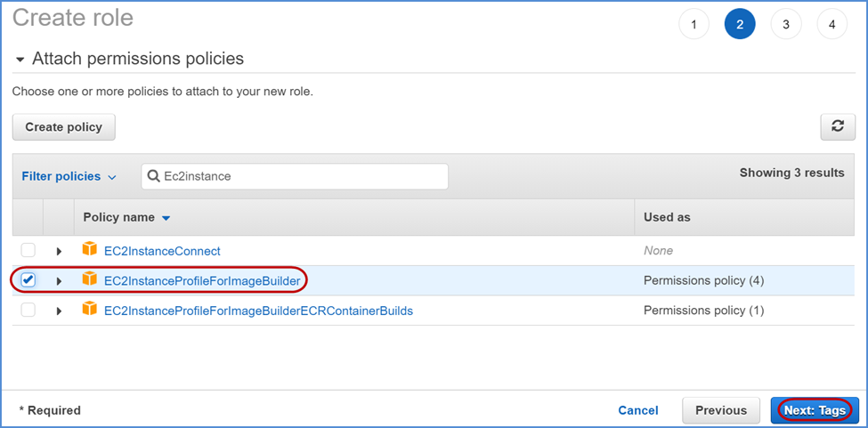Click the Next: Tags button
This screenshot has width=868, height=428.
[815, 410]
